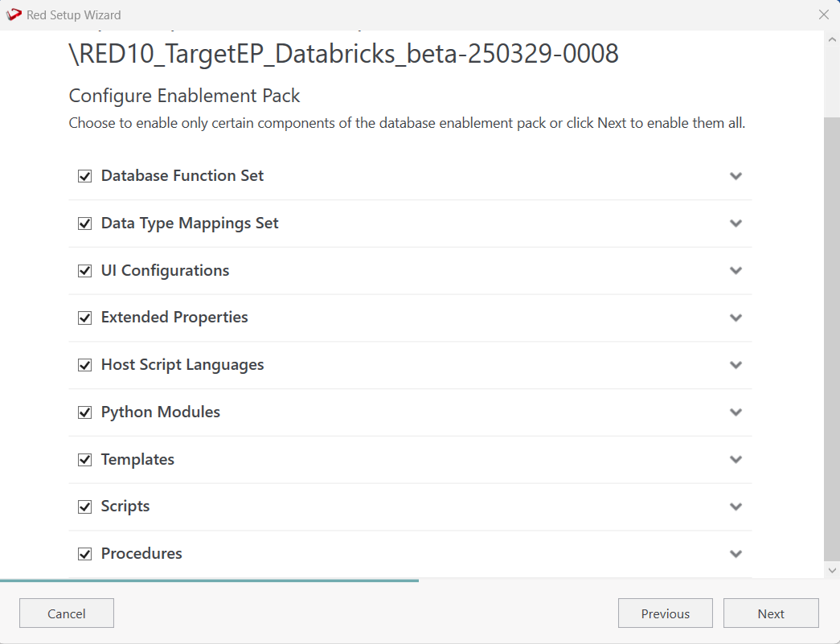Expand the Scripts section chevron
Screen dimensions: 840x644
(x=736, y=507)
